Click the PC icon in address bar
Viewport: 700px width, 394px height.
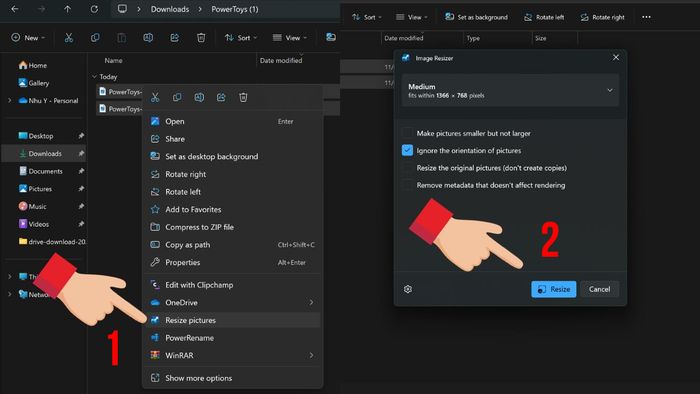(x=122, y=9)
